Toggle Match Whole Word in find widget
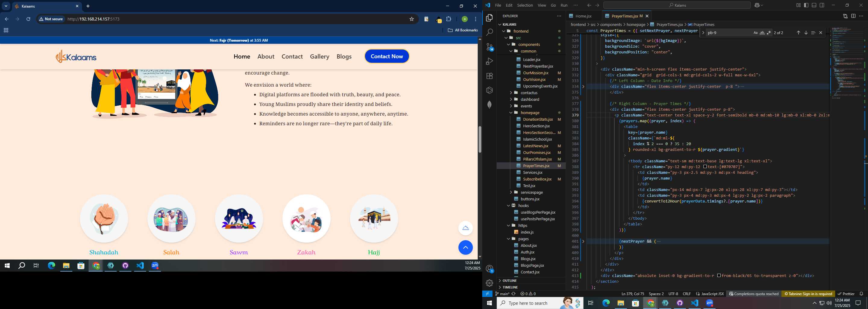Screen dimensions: 868x309 [x=762, y=33]
